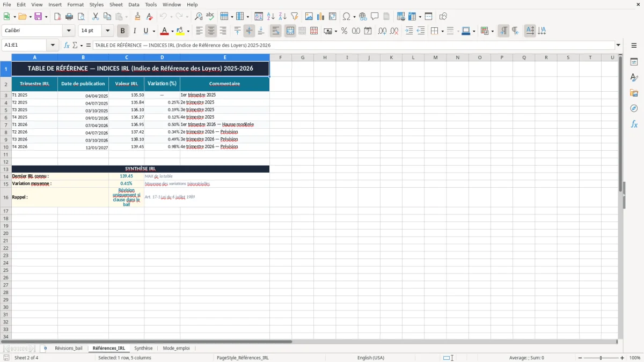Open Background Color dropdown arrow
Screen dimensions: 644x362
(188, 31)
